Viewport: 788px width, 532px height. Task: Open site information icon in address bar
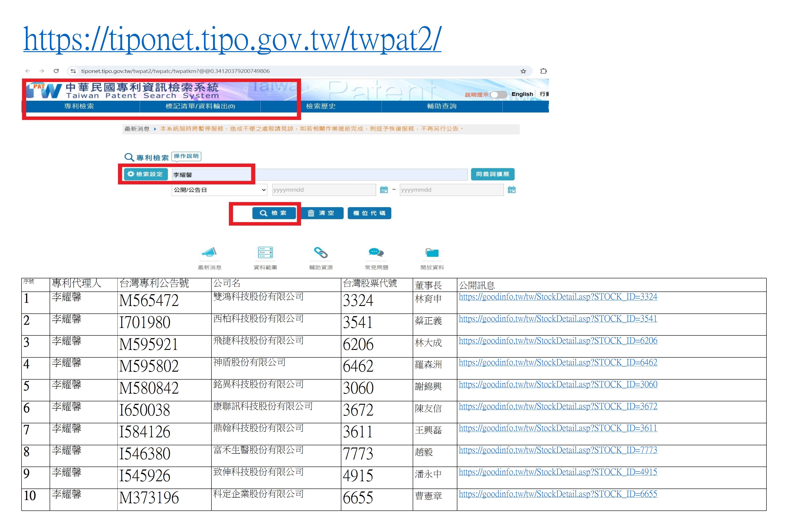(x=73, y=71)
